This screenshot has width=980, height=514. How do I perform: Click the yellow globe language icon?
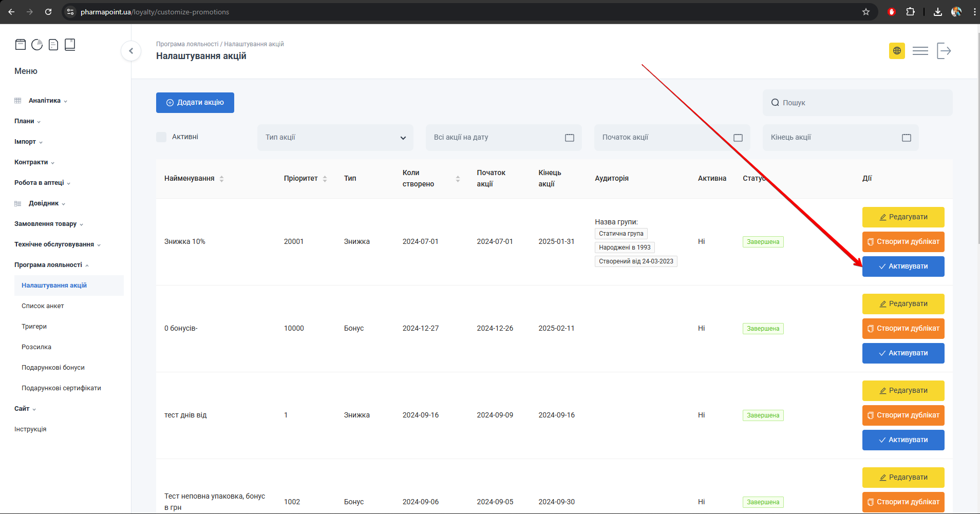(897, 51)
